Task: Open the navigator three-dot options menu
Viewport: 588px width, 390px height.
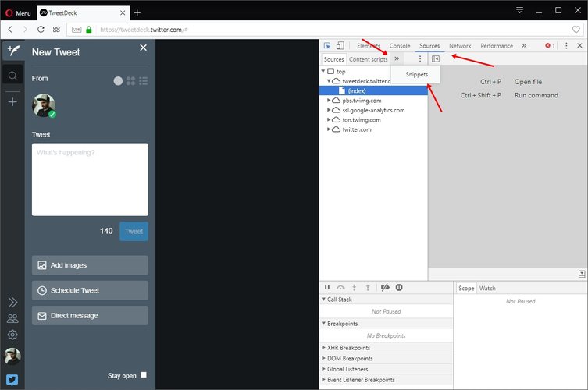Action: [420, 58]
